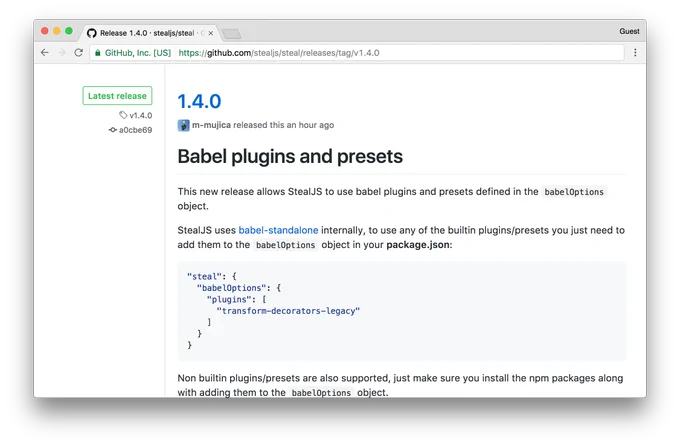Image resolution: width=680 pixels, height=446 pixels.
Task: Click the Guest profile label
Action: [x=629, y=31]
